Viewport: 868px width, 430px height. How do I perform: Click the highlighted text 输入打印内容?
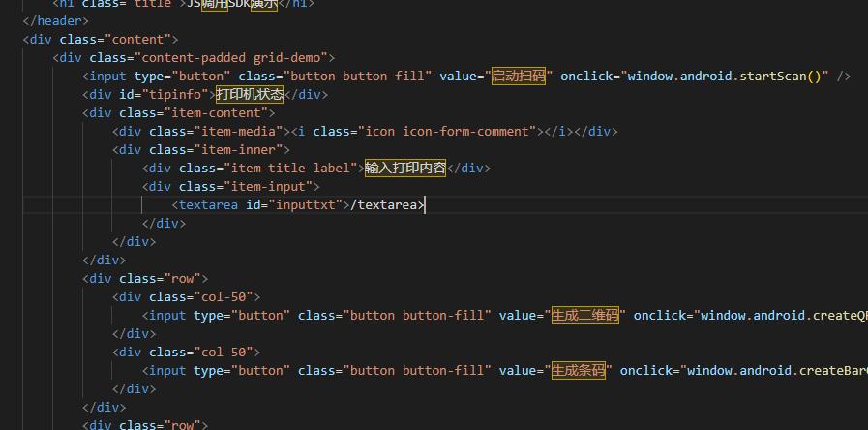(x=404, y=168)
